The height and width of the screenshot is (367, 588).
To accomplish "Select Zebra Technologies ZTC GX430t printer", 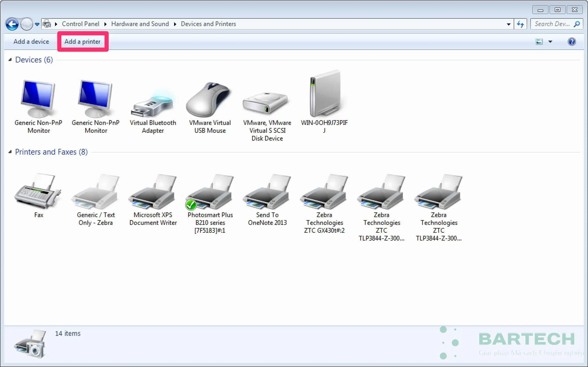I will [324, 193].
